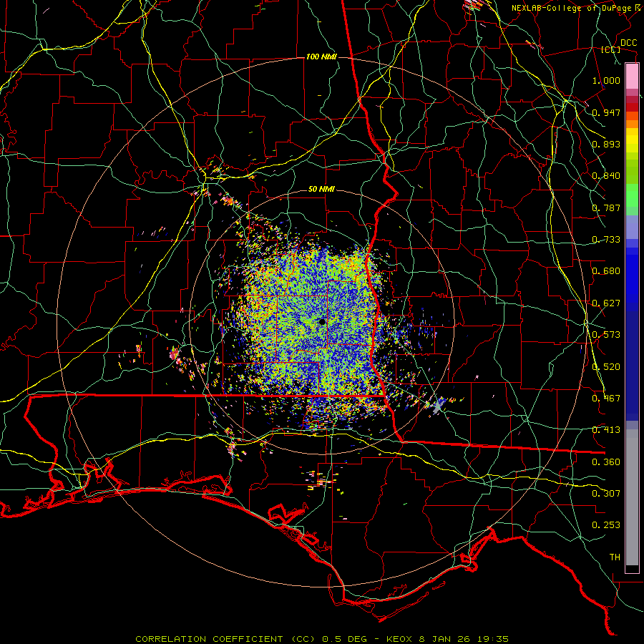Select the 0.413 legend value
The image size is (644, 644).
(606, 430)
